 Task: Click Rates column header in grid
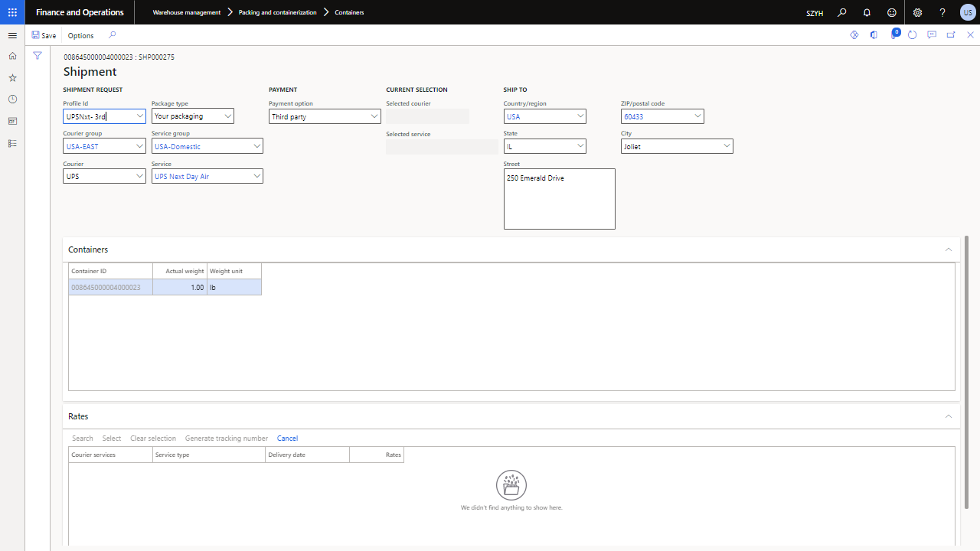point(377,455)
